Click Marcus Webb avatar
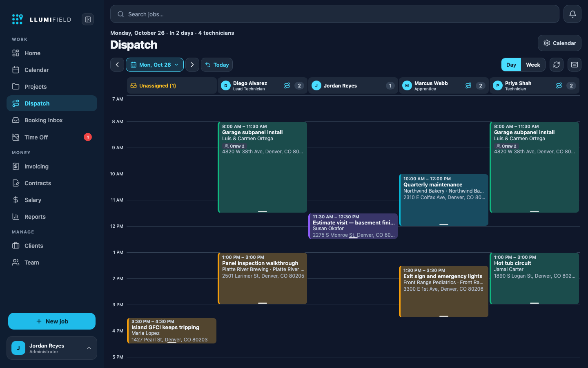This screenshot has height=368, width=588. [x=407, y=85]
